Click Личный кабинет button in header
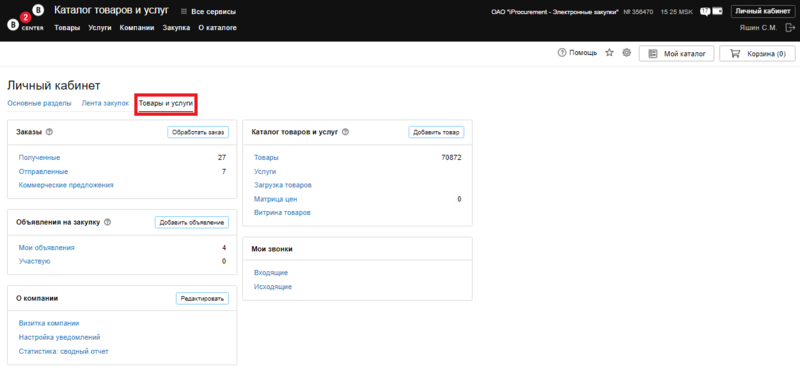 (x=762, y=11)
